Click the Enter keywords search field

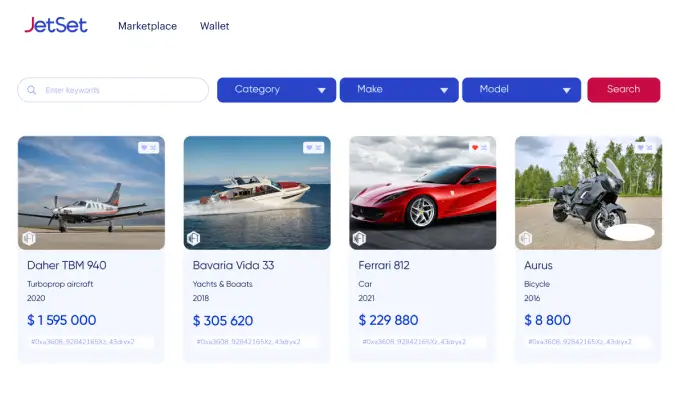(x=115, y=90)
